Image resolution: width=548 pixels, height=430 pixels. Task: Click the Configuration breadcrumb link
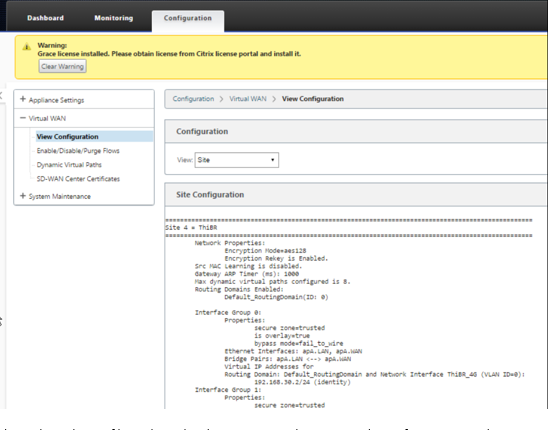coord(193,99)
